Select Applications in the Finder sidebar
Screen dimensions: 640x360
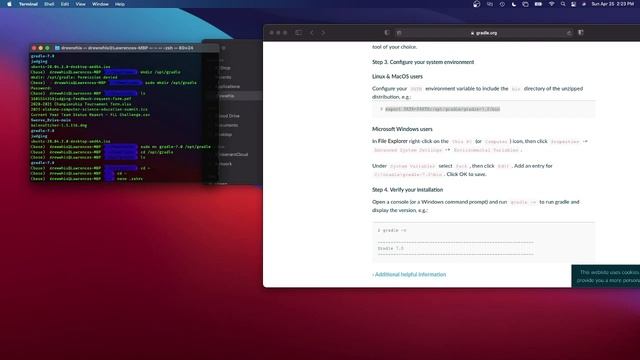[229, 87]
